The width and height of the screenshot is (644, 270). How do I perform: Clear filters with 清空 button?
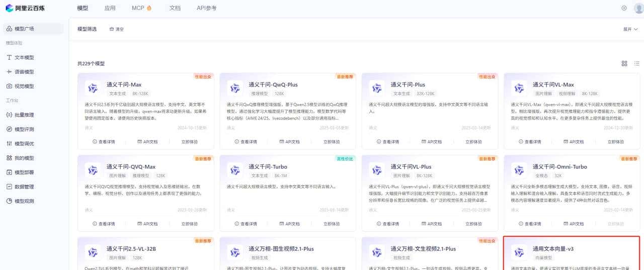click(x=116, y=29)
